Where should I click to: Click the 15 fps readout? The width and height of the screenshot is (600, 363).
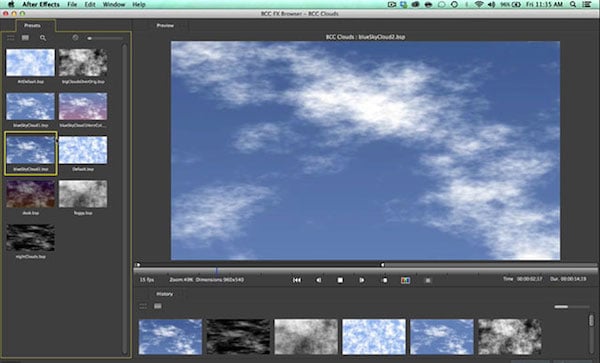click(x=147, y=280)
